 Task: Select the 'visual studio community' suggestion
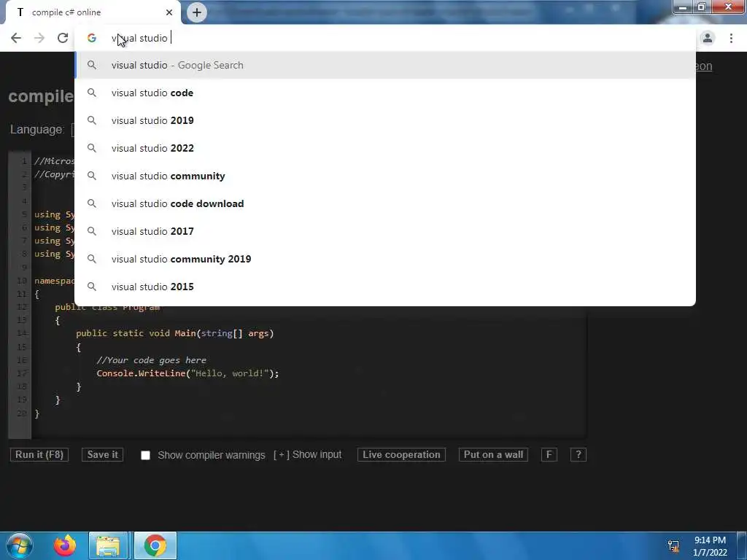[385, 176]
